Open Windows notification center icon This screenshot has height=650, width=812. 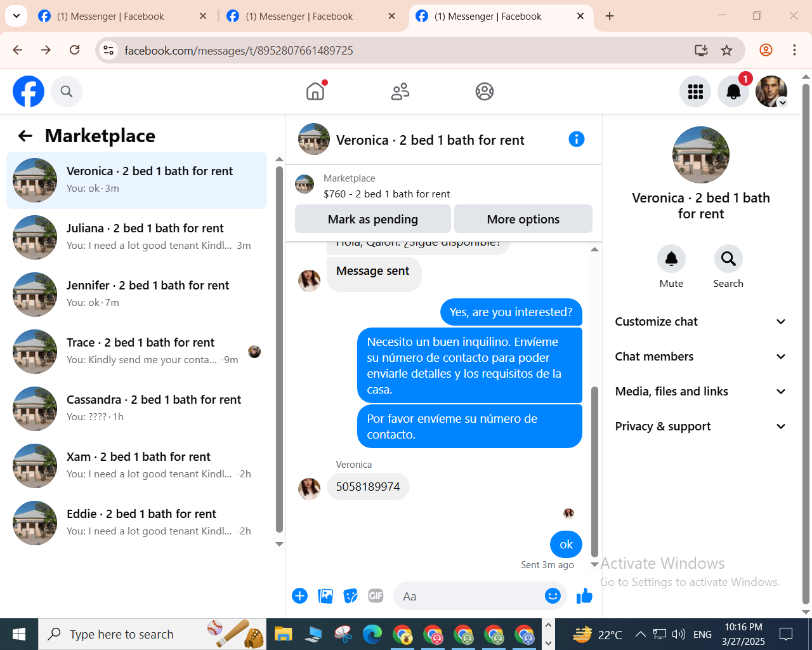(786, 634)
